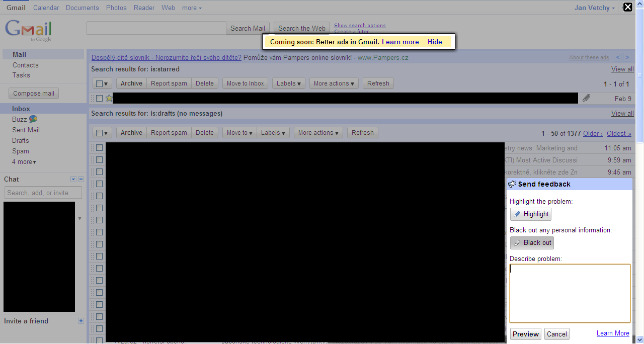Check the first message checkbox in the inbox list
The width and height of the screenshot is (644, 344).
pyautogui.click(x=100, y=148)
